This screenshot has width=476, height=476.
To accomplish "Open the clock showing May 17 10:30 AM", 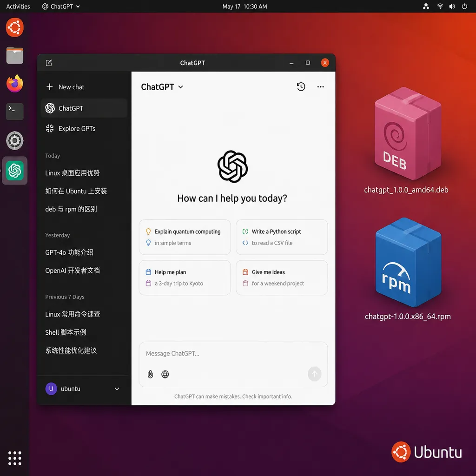I will tap(245, 7).
